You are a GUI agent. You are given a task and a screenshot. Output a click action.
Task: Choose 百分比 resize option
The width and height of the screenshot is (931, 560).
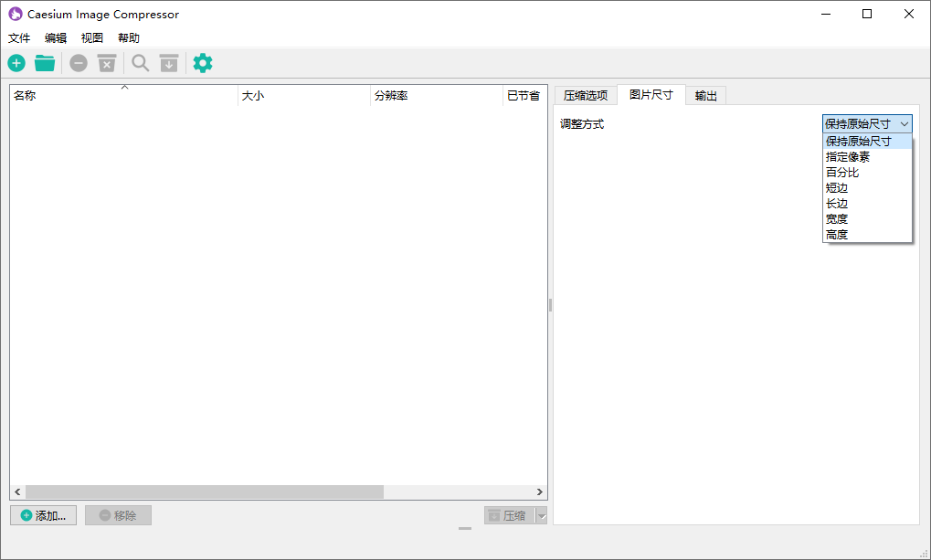click(x=867, y=173)
